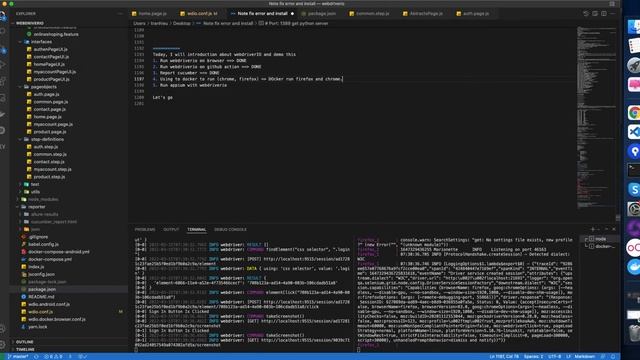640x360 pixels.
Task: Open wdio.android.conf.js file
Action: (x=49, y=304)
